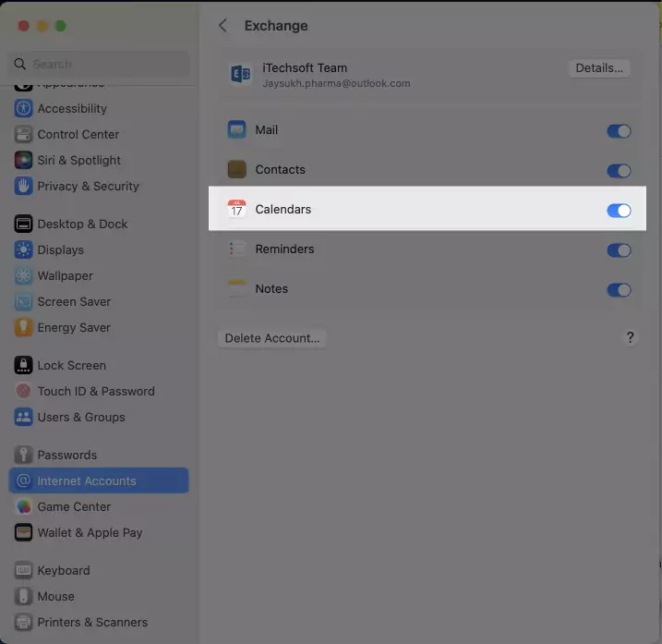Click the Game Center icon

click(23, 506)
